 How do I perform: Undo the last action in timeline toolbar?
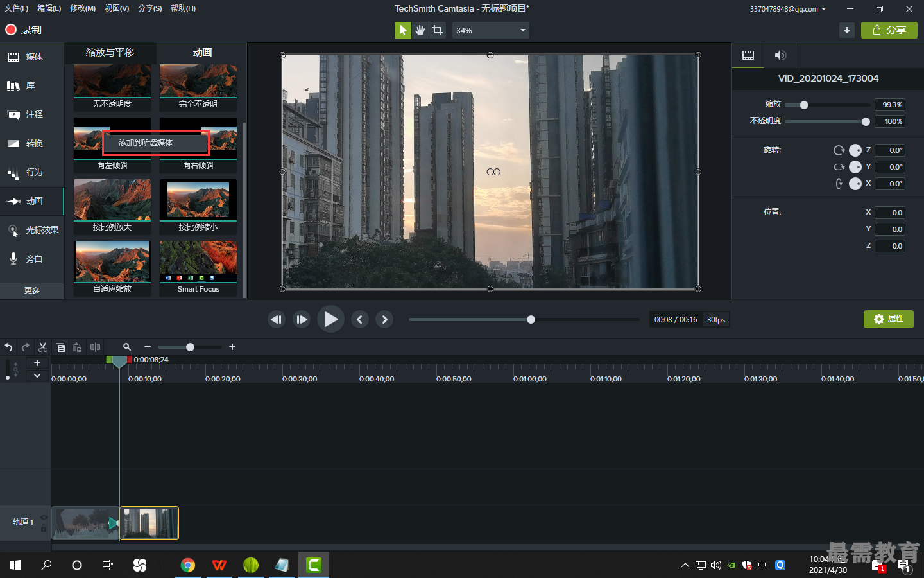pos(8,347)
